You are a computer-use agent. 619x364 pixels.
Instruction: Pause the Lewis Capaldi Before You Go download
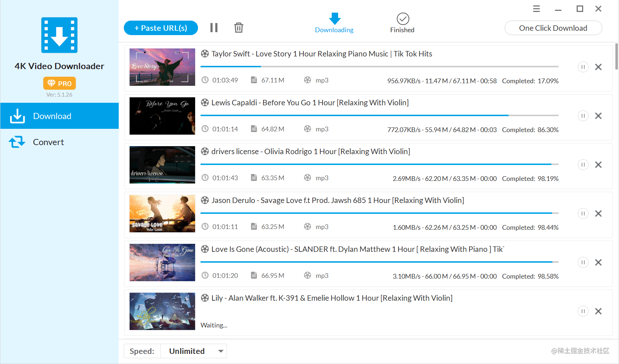click(583, 116)
